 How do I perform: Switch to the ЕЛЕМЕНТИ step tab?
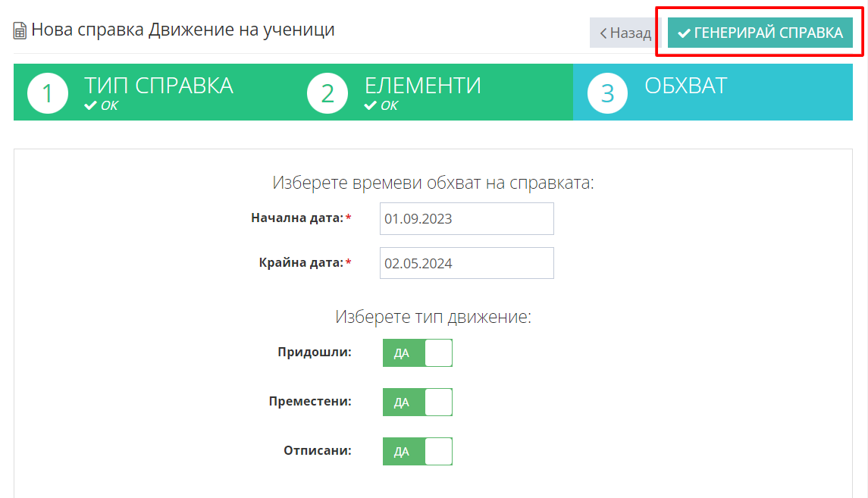tap(422, 86)
